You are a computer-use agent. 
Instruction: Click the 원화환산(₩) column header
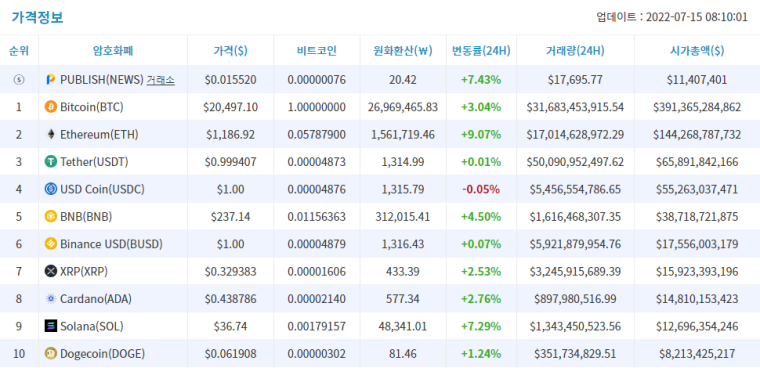403,50
